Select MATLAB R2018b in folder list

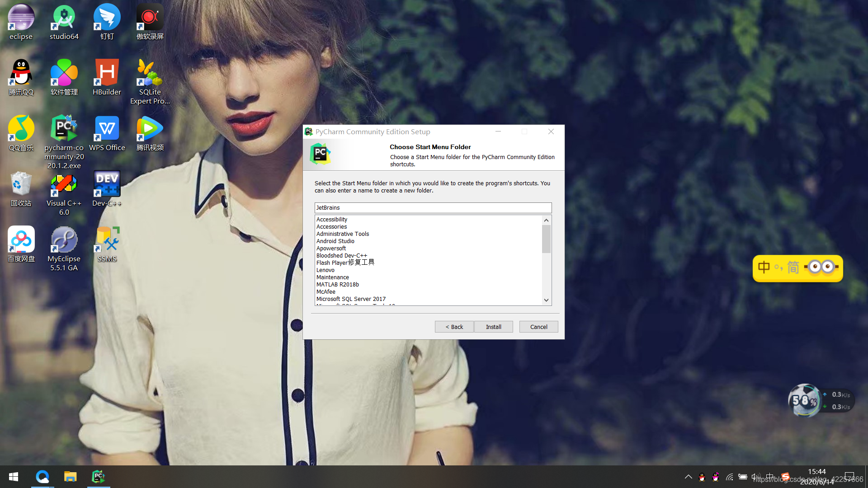(x=337, y=285)
